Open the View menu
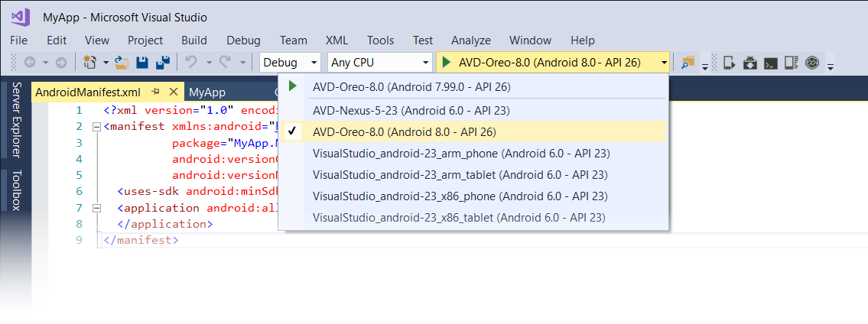Image resolution: width=868 pixels, height=324 pixels. pyautogui.click(x=97, y=40)
